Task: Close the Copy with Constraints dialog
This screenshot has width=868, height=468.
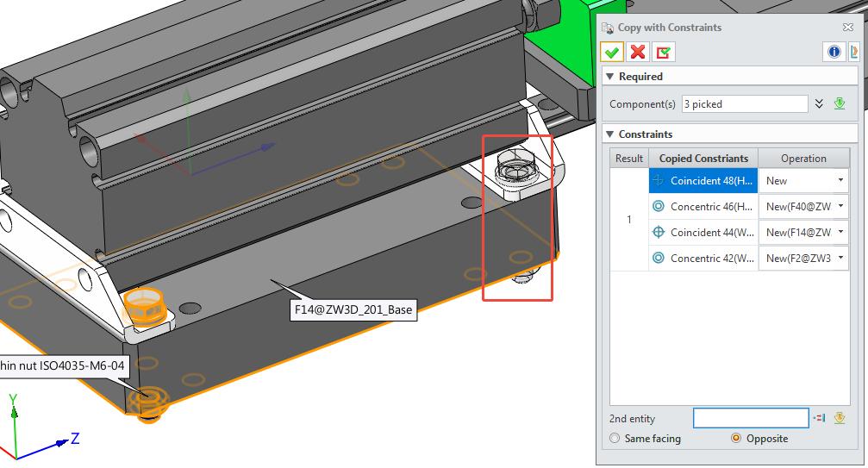Action: pos(847,28)
